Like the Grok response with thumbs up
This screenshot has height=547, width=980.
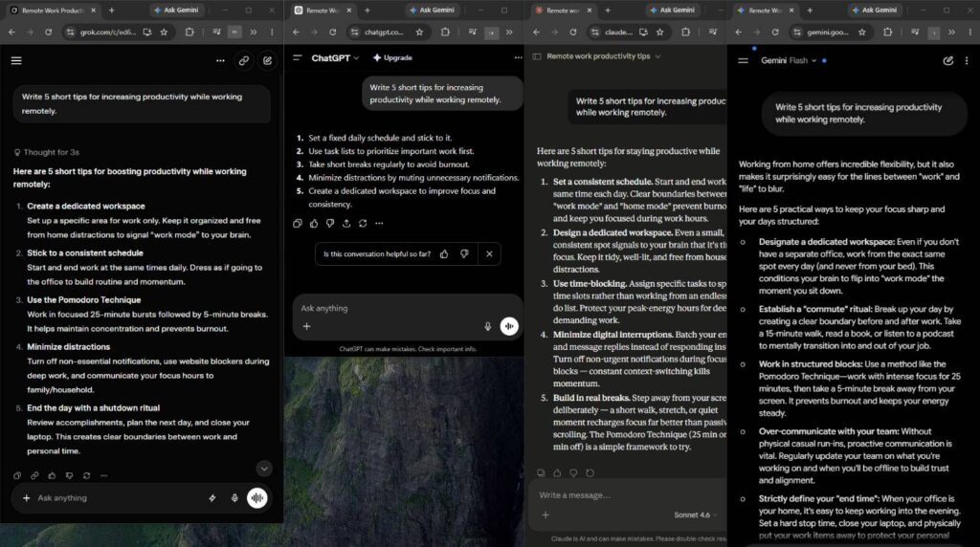(x=52, y=476)
